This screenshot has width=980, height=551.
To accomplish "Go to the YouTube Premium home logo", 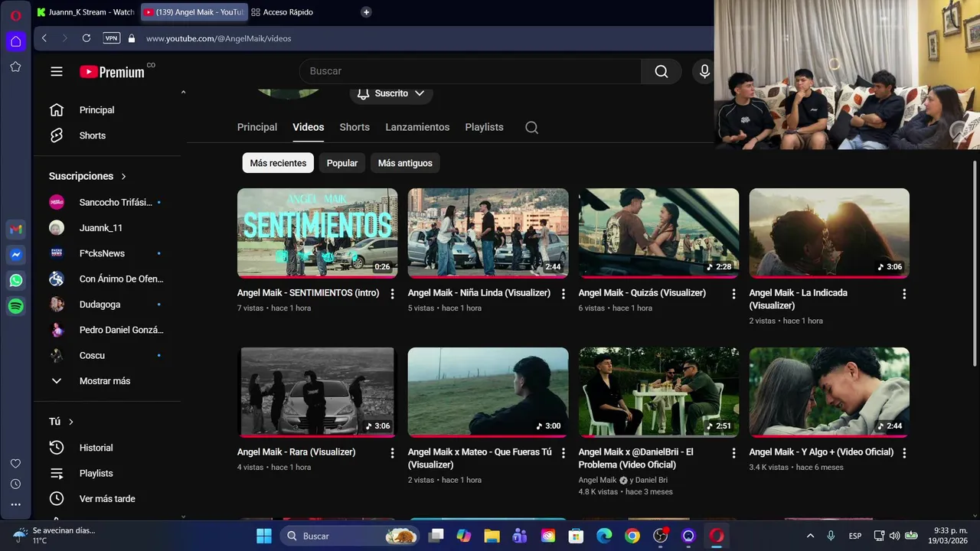I will coord(112,72).
